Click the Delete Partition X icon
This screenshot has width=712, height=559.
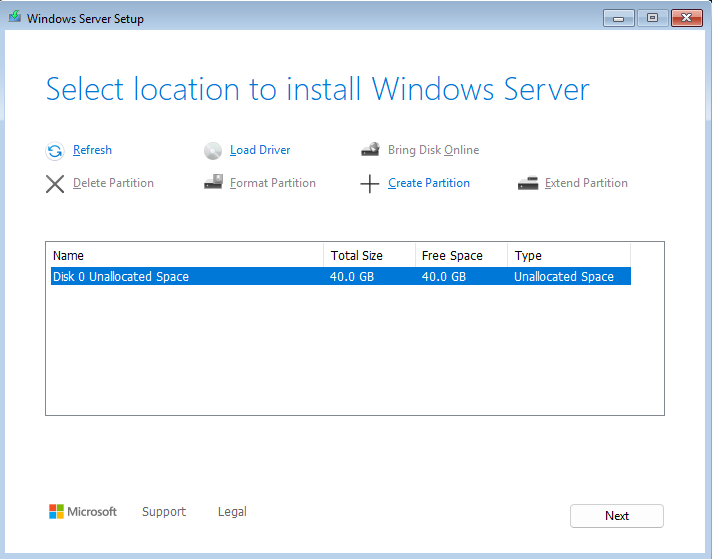tap(55, 184)
